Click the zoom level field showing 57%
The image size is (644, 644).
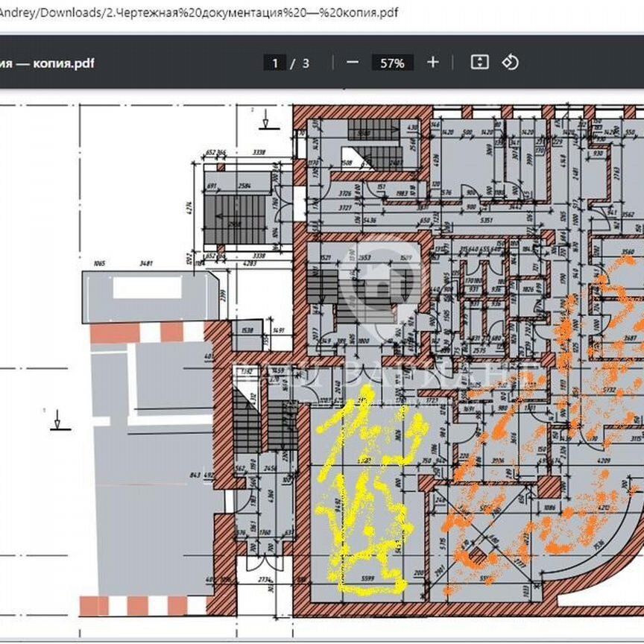(392, 63)
